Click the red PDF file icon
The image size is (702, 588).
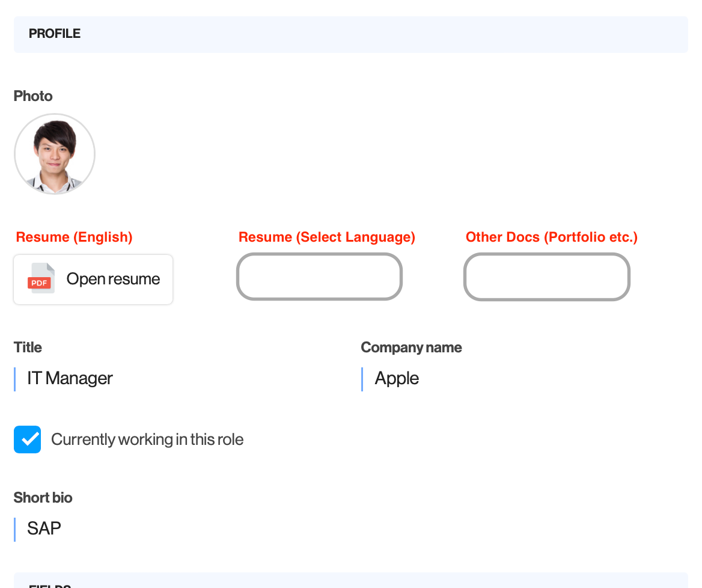point(41,278)
